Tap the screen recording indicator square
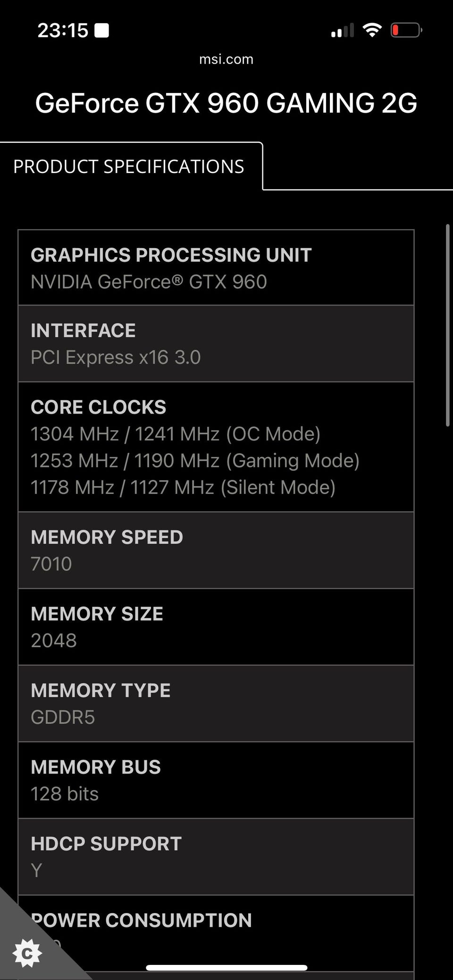The image size is (453, 980). (x=101, y=31)
